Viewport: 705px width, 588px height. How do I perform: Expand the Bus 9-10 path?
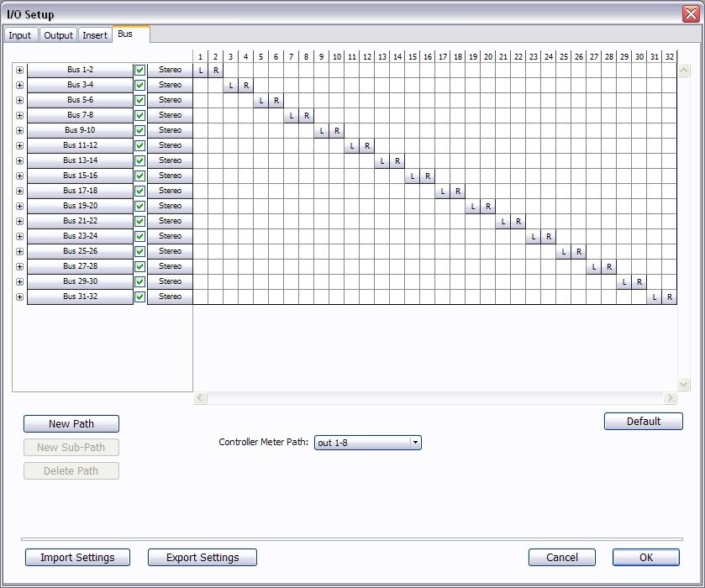(19, 130)
